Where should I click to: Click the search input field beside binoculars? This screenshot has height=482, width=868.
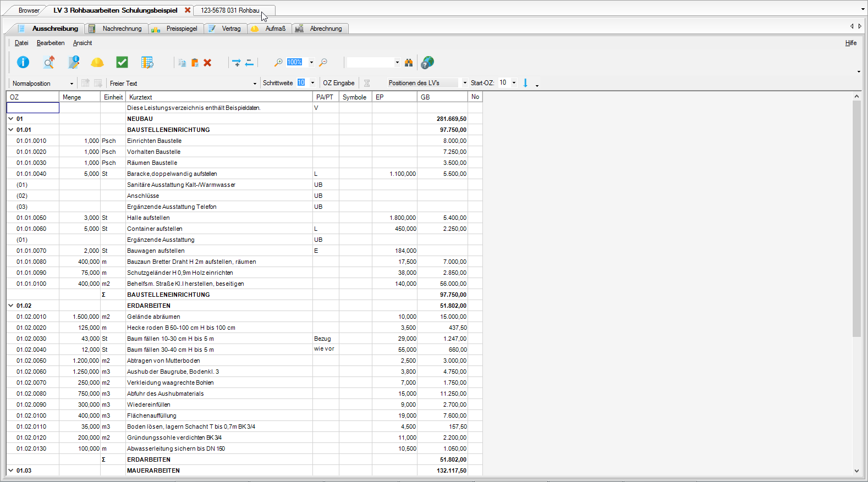pyautogui.click(x=371, y=63)
